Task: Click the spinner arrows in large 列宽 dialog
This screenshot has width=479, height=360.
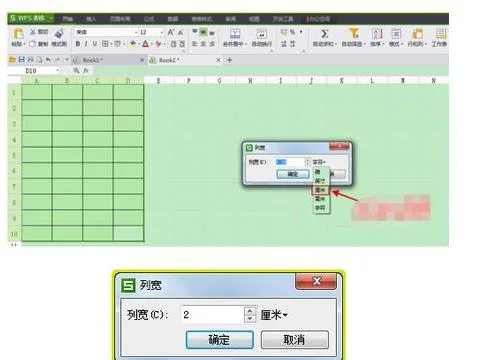Action: (x=250, y=315)
